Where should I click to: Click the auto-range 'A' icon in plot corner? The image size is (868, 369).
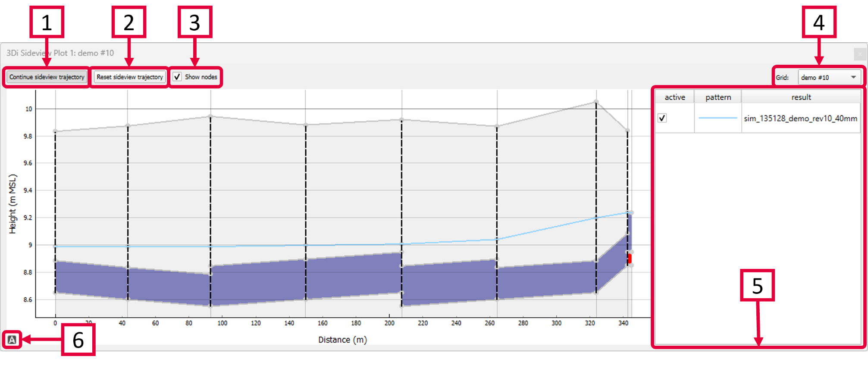click(12, 340)
